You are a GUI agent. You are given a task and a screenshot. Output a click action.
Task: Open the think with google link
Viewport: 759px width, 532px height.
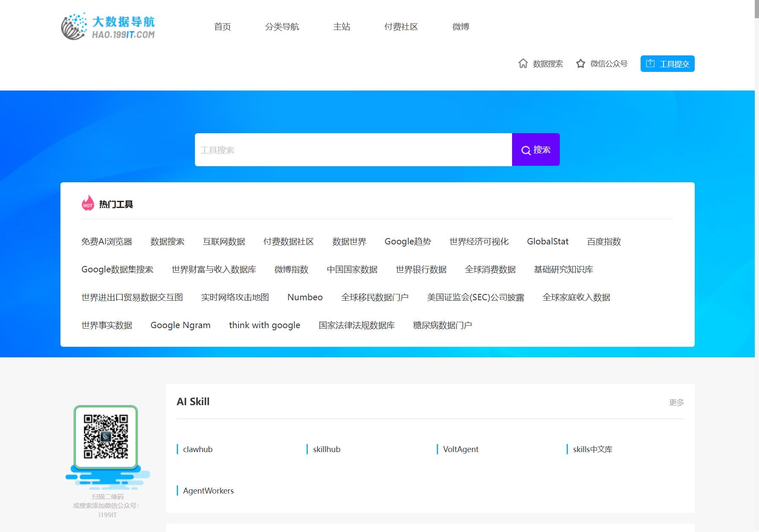[265, 325]
